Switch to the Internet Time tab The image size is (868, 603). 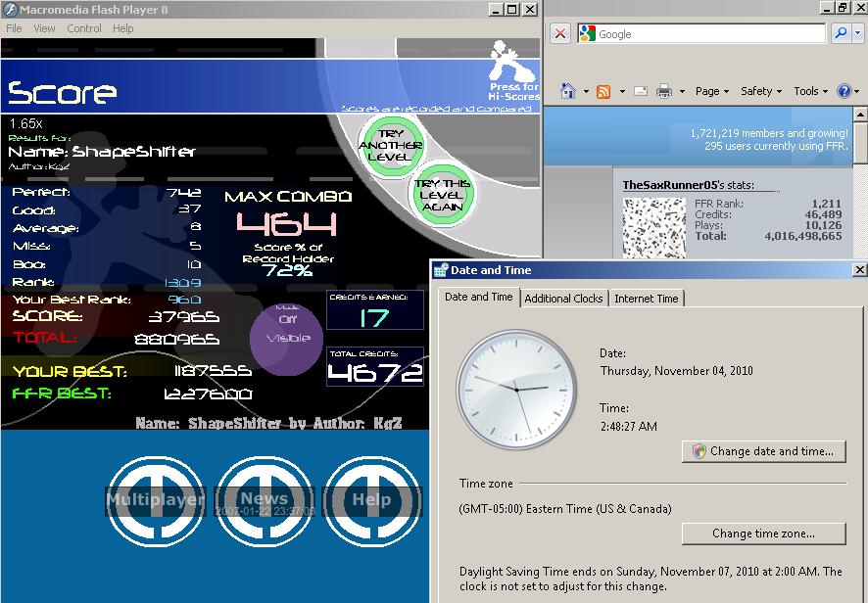point(646,299)
